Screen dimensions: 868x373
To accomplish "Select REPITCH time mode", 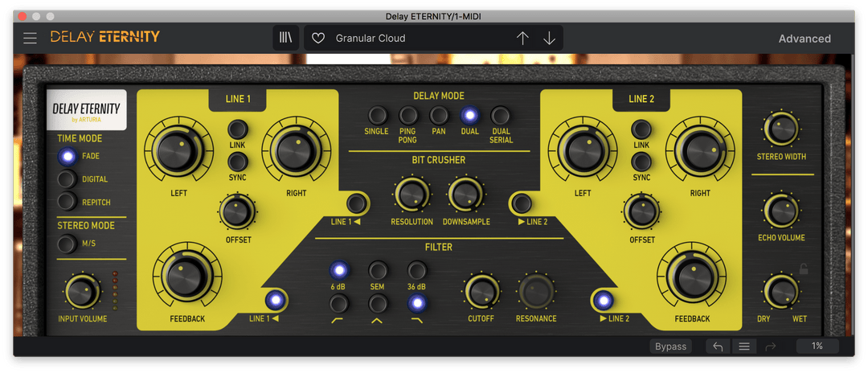I will click(x=68, y=202).
